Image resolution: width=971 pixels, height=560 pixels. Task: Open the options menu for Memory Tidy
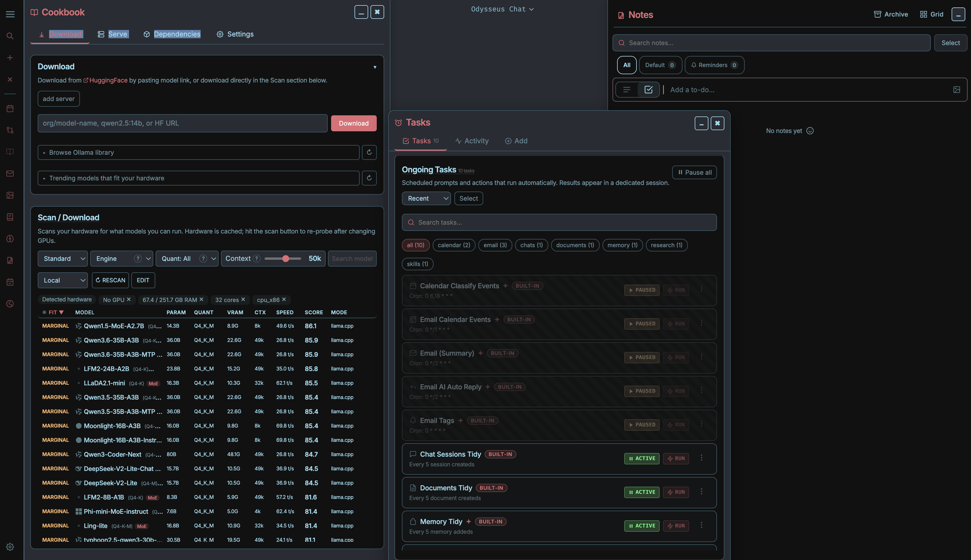702,525
